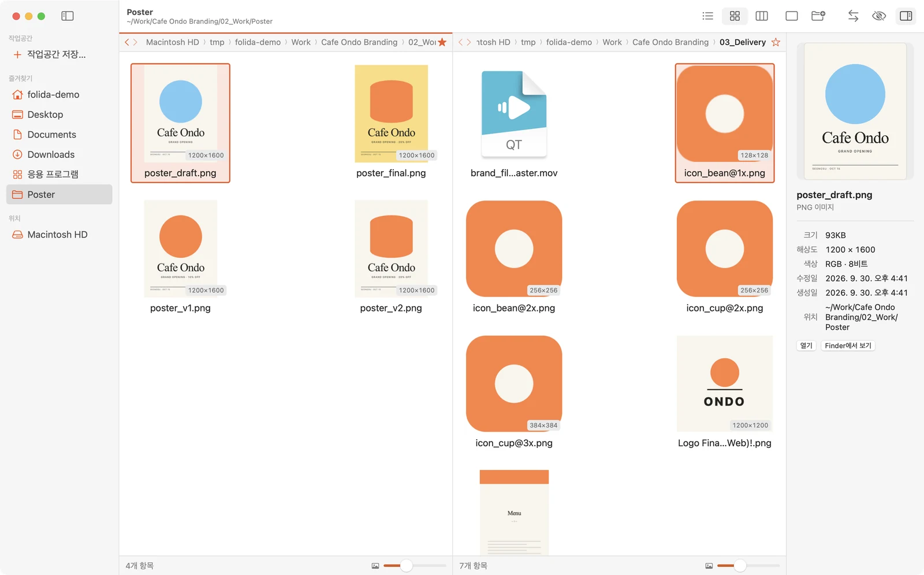Switch to list view
The height and width of the screenshot is (575, 924).
coord(707,16)
